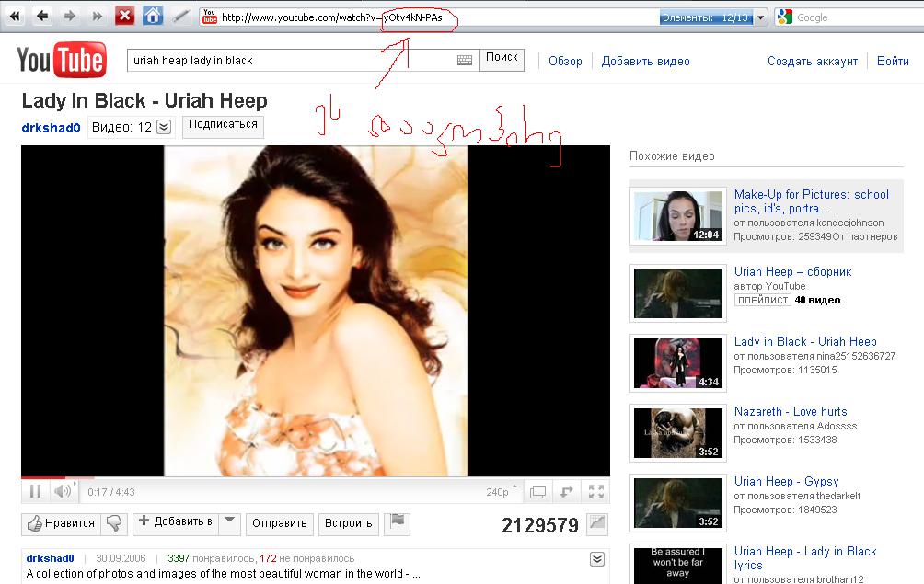Open the Uriah Heep - Gypsy thumbnail
924x584 pixels.
tap(677, 503)
